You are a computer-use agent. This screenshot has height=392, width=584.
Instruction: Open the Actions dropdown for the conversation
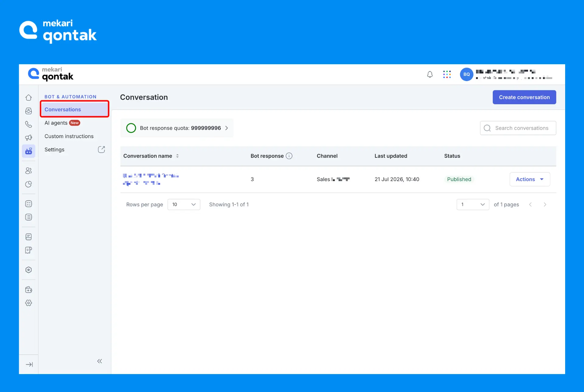[x=530, y=179]
